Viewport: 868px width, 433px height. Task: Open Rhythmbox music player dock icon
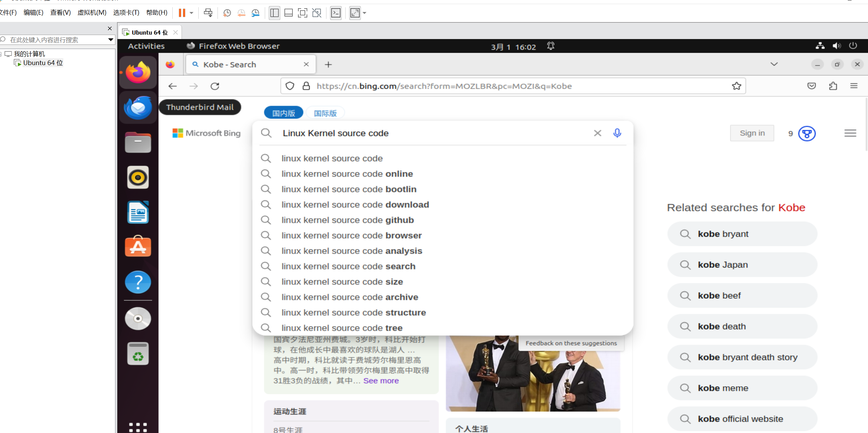pos(138,177)
